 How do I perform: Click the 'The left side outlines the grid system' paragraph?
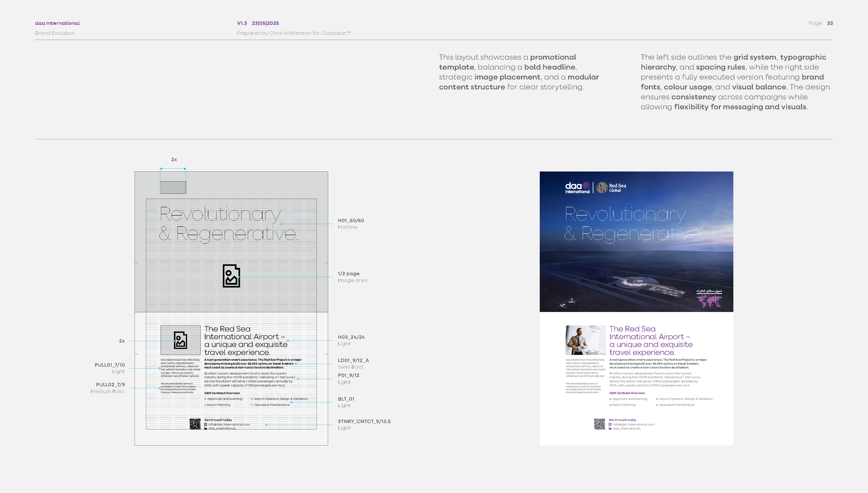735,82
